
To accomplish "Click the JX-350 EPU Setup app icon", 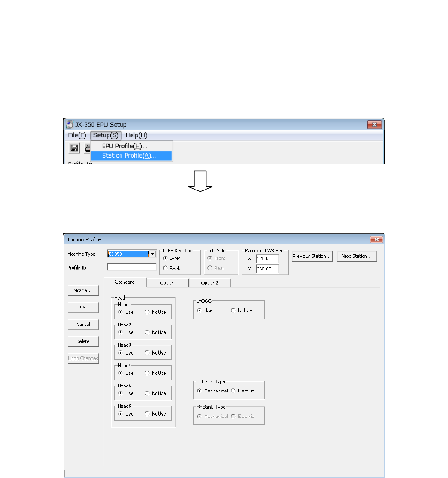I will click(x=70, y=124).
